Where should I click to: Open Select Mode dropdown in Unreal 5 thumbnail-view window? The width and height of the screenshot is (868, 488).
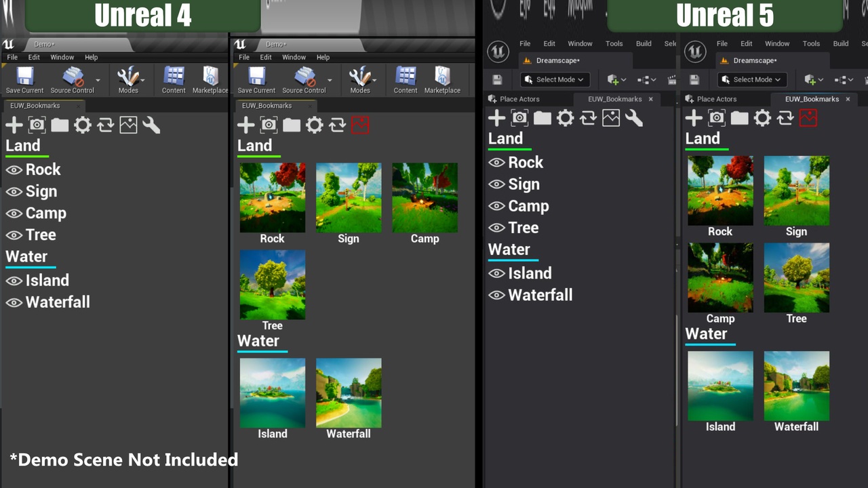click(x=752, y=79)
